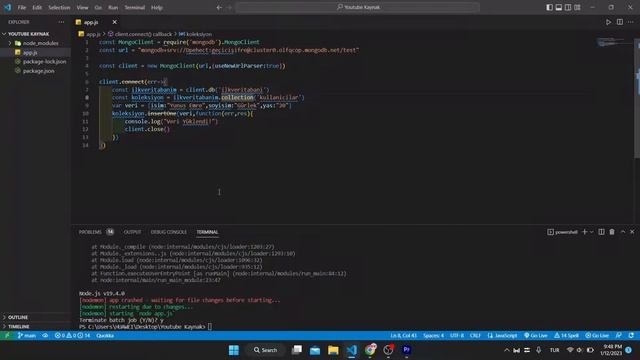The height and width of the screenshot is (360, 640).
Task: Open the Selection menu
Action: (x=59, y=7)
